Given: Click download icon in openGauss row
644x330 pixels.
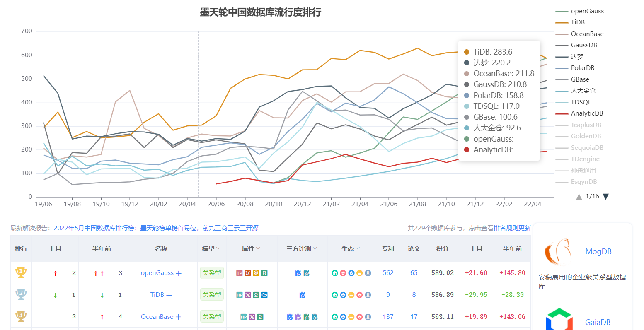Looking at the screenshot, I should point(368,273).
